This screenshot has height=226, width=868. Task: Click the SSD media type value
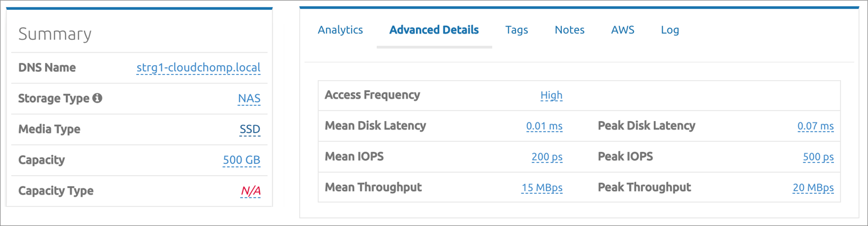(x=250, y=129)
